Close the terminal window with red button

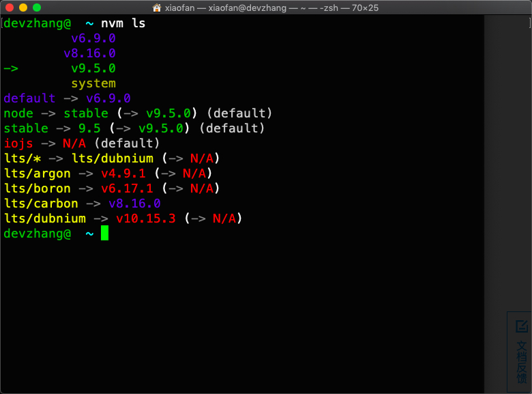click(x=10, y=8)
